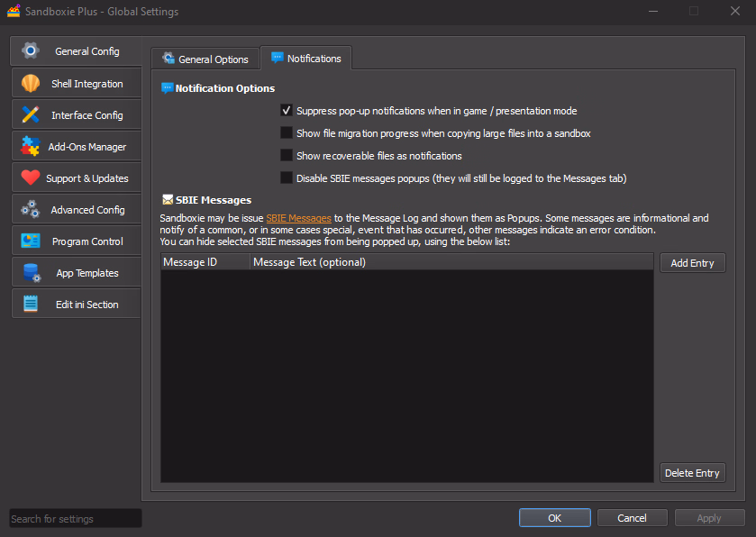Open Edit ini Section page
Image resolution: width=756 pixels, height=537 pixels.
coord(77,305)
